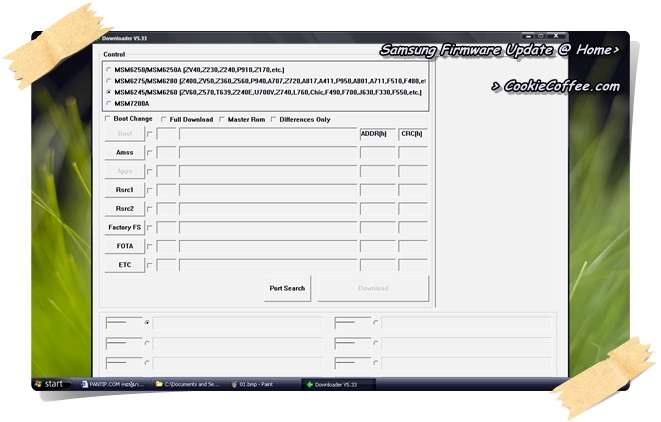Tick the checkbox beside FOTA
Viewport: 661px width, 422px height.
[150, 247]
